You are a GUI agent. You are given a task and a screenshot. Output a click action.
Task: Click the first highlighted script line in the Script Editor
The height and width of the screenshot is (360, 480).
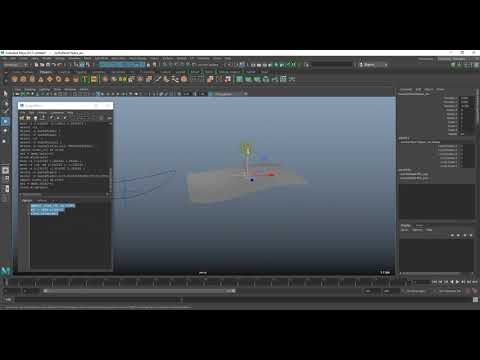click(x=53, y=206)
